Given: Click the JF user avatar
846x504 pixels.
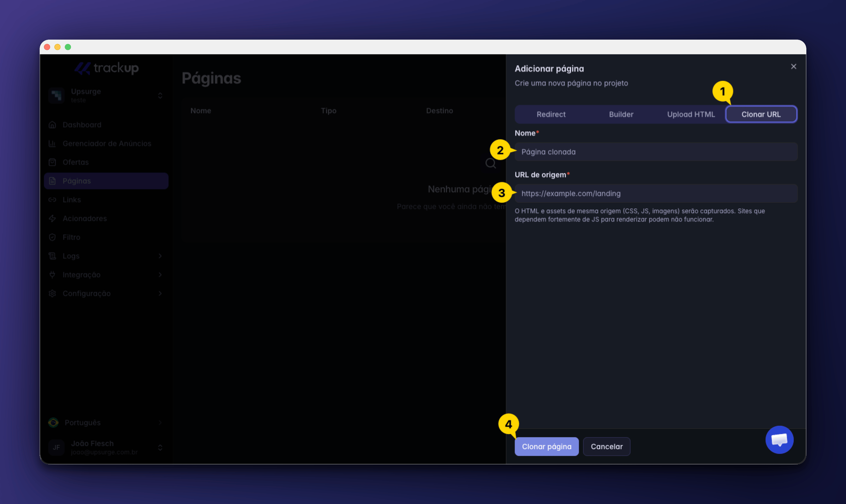Looking at the screenshot, I should point(56,447).
